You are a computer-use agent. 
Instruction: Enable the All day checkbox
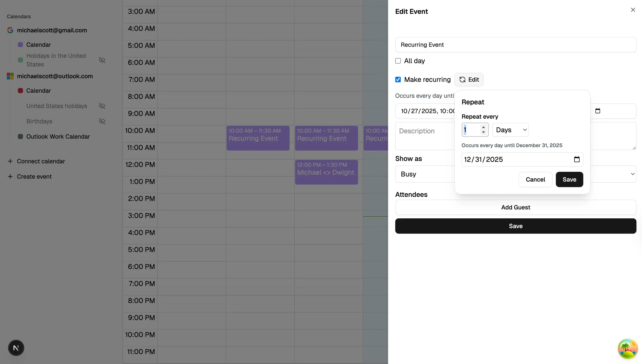tap(398, 61)
